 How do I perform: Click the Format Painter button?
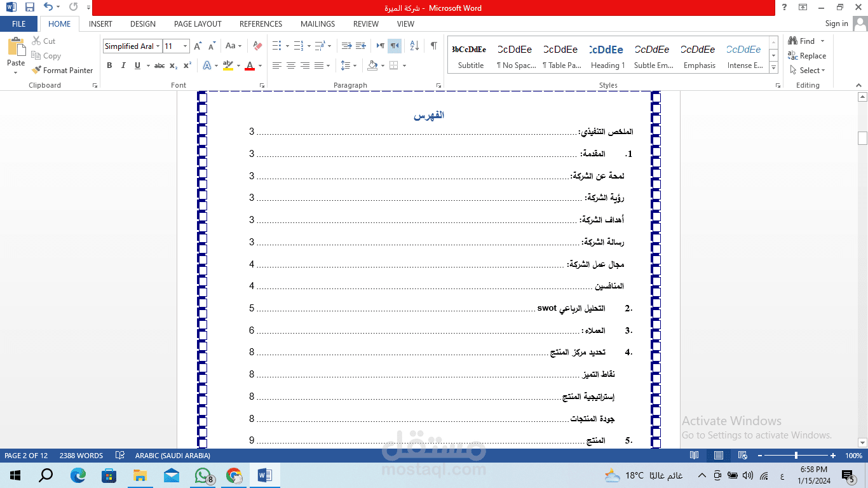click(62, 71)
